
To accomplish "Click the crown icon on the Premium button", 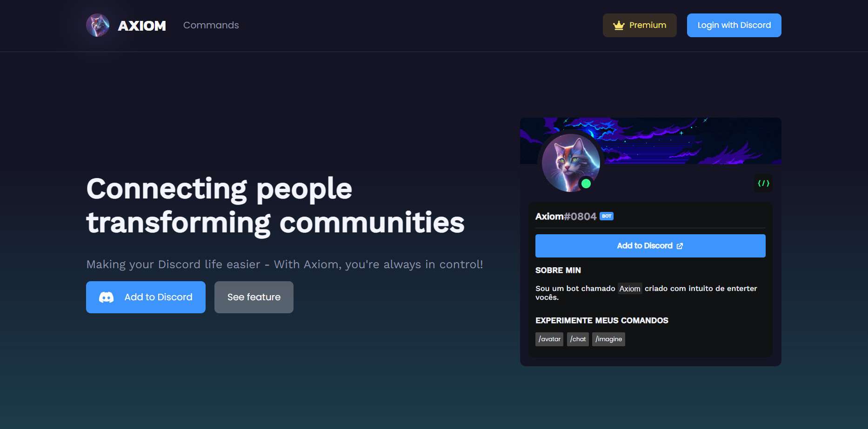I will pos(618,25).
